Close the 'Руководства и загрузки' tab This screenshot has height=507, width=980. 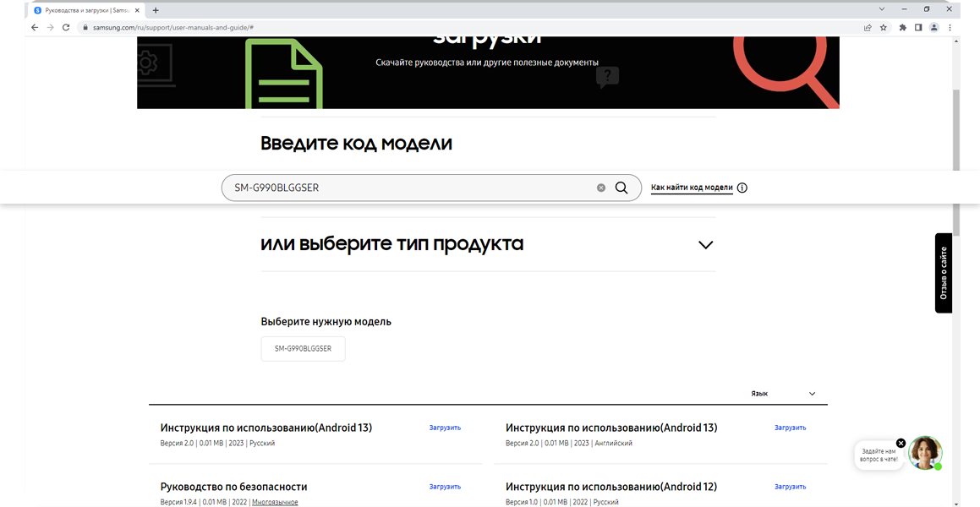click(x=138, y=11)
